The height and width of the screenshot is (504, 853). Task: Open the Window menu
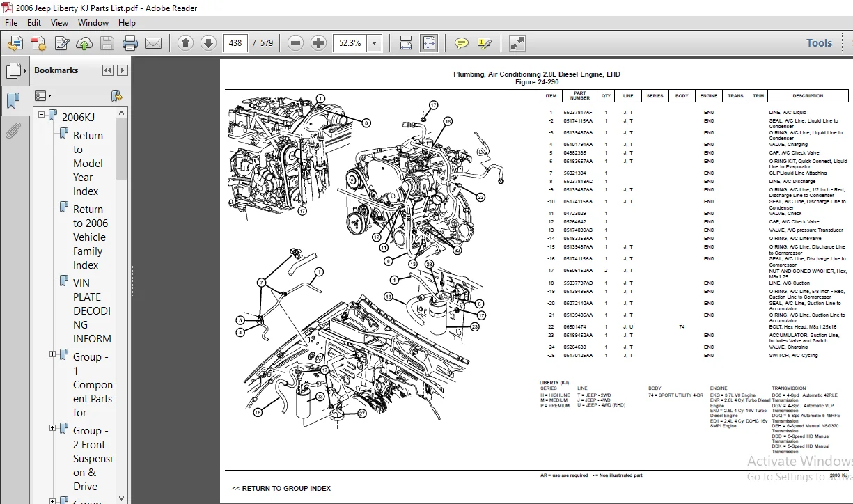click(93, 23)
